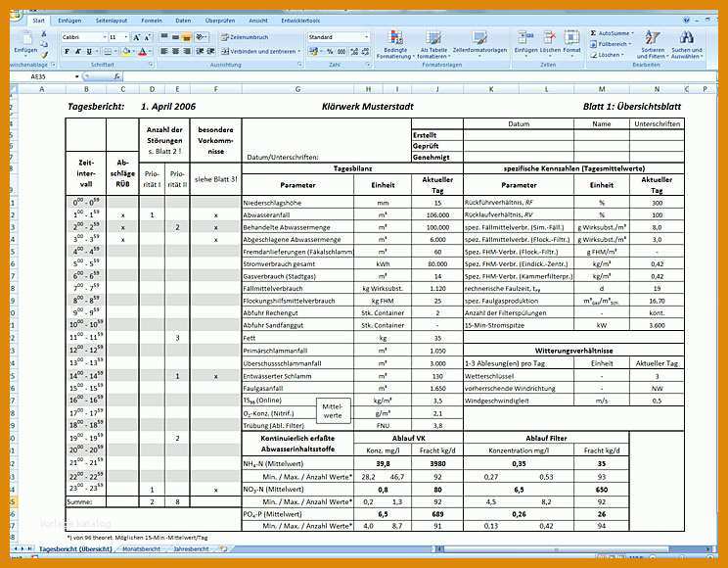Apply thousands separator 000 icon

[x=341, y=51]
